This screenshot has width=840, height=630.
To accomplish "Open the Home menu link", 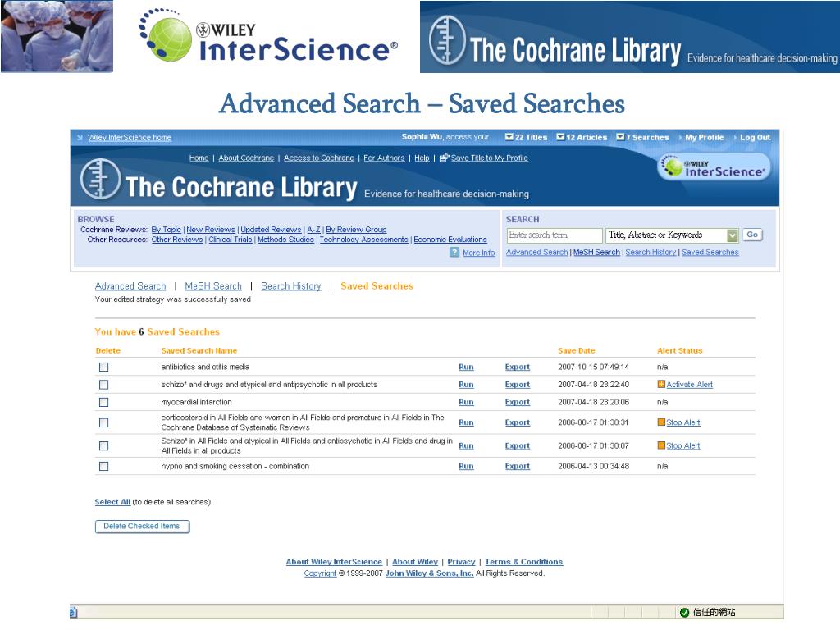I will click(199, 157).
